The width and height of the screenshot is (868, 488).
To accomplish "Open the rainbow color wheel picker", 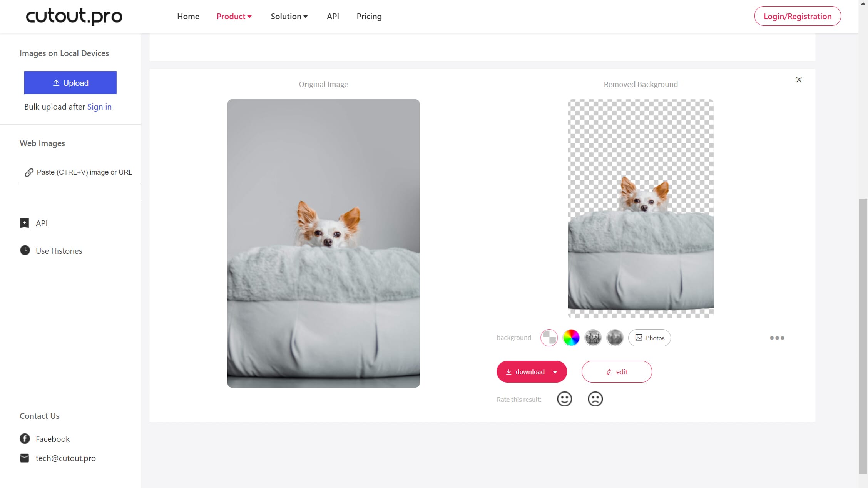I will (571, 338).
